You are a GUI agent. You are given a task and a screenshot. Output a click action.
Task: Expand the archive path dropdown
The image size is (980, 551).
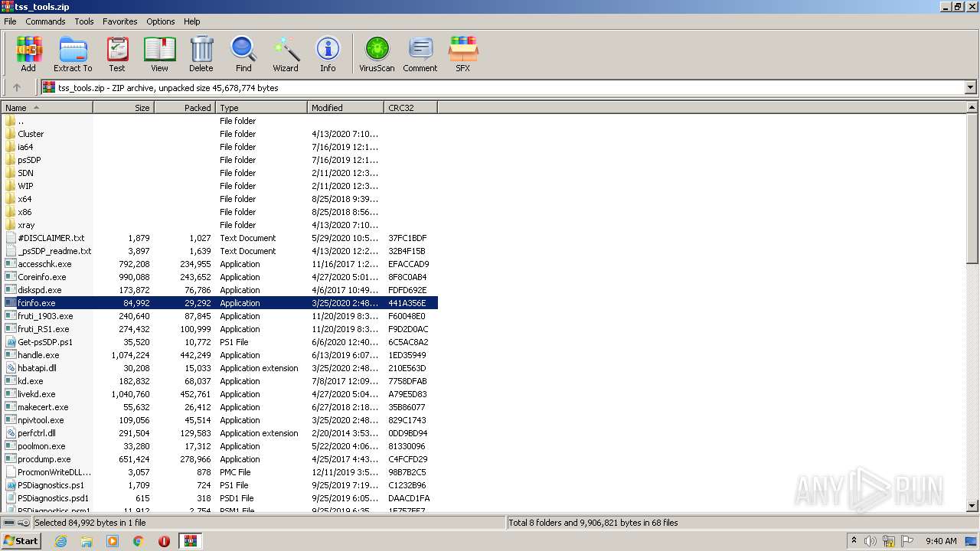(970, 88)
